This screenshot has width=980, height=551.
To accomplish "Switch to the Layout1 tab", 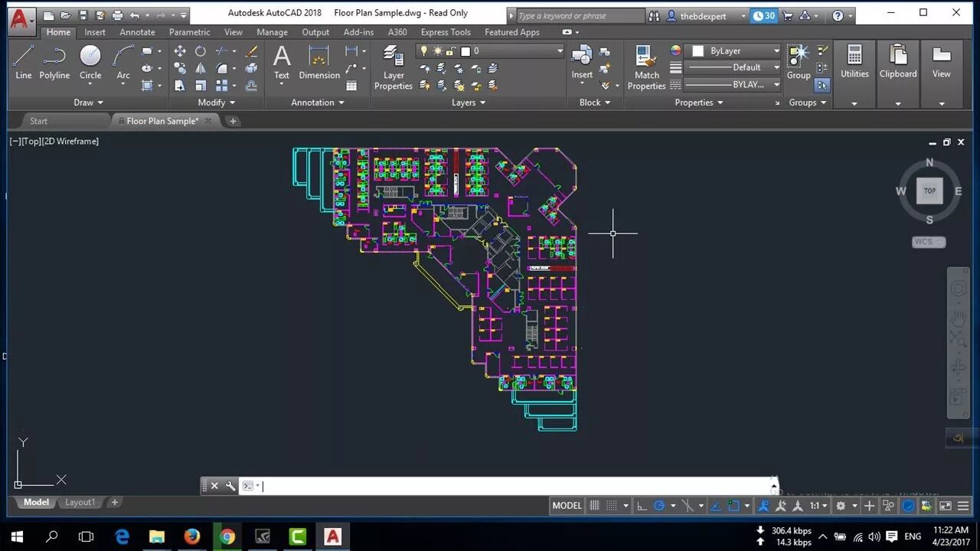I will pos(80,502).
